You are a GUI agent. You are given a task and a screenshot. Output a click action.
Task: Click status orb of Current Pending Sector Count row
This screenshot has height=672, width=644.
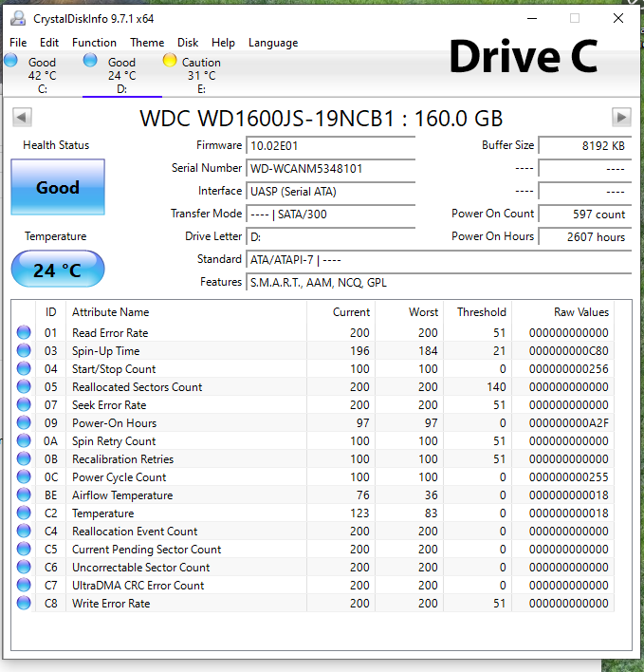point(24,549)
